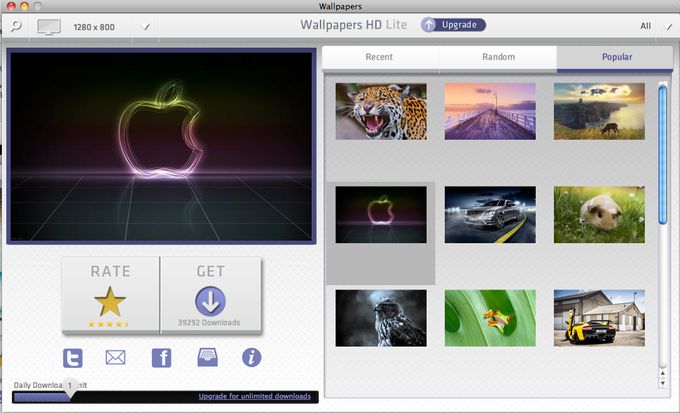
Task: Select the neon Apple logo thumbnail
Action: point(381,215)
